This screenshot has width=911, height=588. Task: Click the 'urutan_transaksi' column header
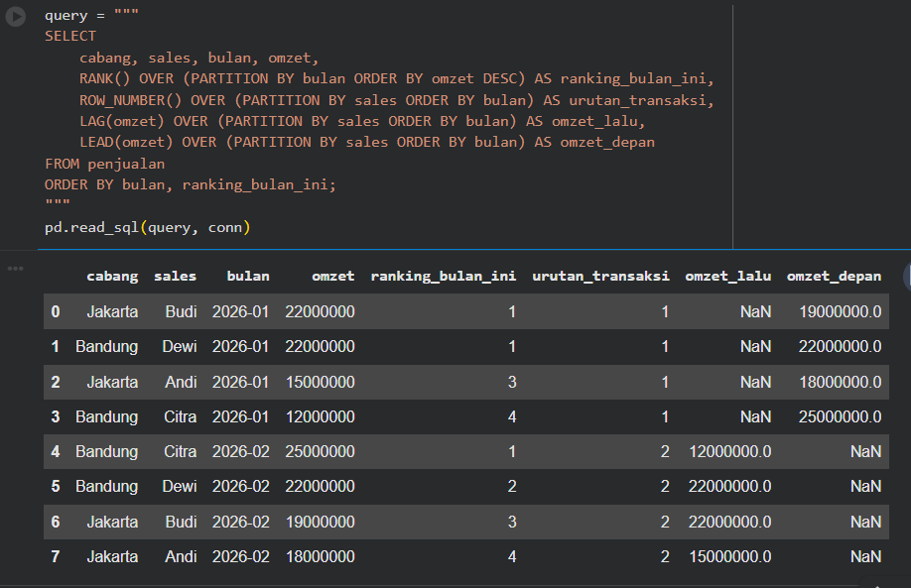point(600,277)
